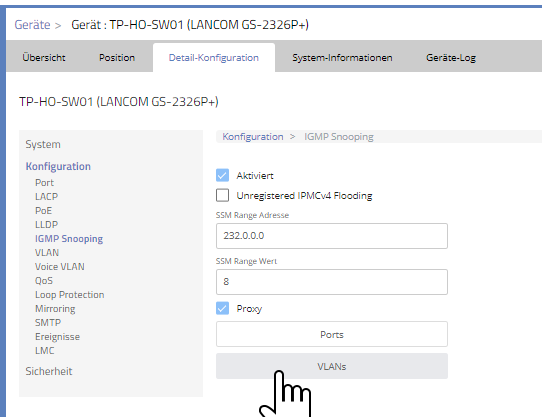Viewport: 542px width, 417px height.
Task: Switch to the Position tab
Action: (x=117, y=57)
